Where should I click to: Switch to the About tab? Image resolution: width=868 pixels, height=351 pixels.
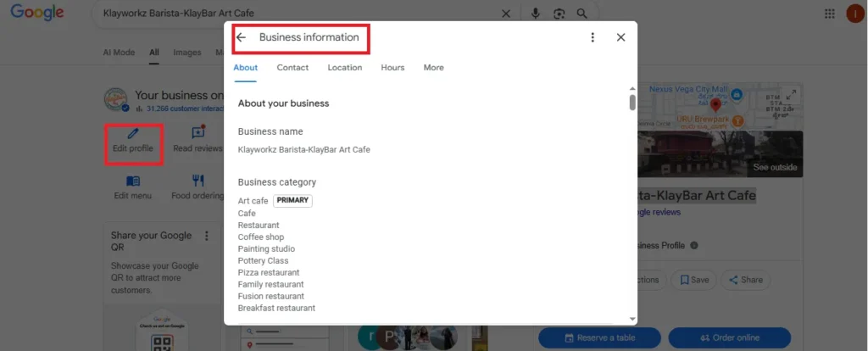[x=245, y=68]
